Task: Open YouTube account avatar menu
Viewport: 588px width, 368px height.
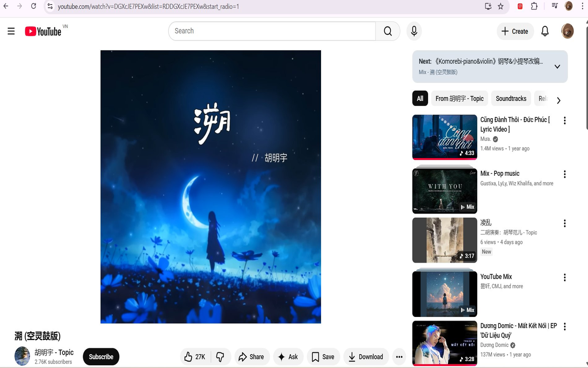Action: 567,31
